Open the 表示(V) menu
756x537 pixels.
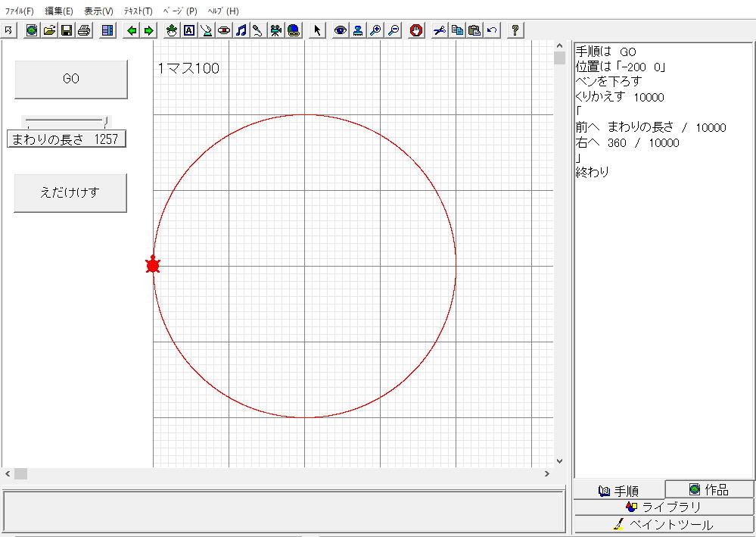(98, 11)
